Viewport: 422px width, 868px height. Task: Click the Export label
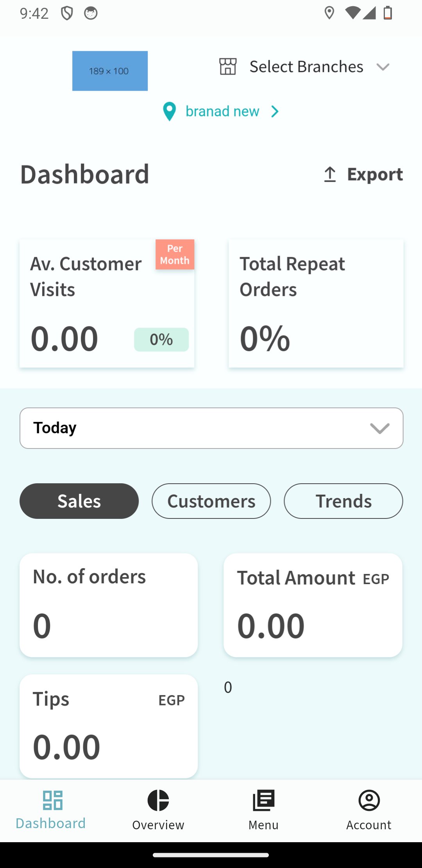click(x=375, y=174)
